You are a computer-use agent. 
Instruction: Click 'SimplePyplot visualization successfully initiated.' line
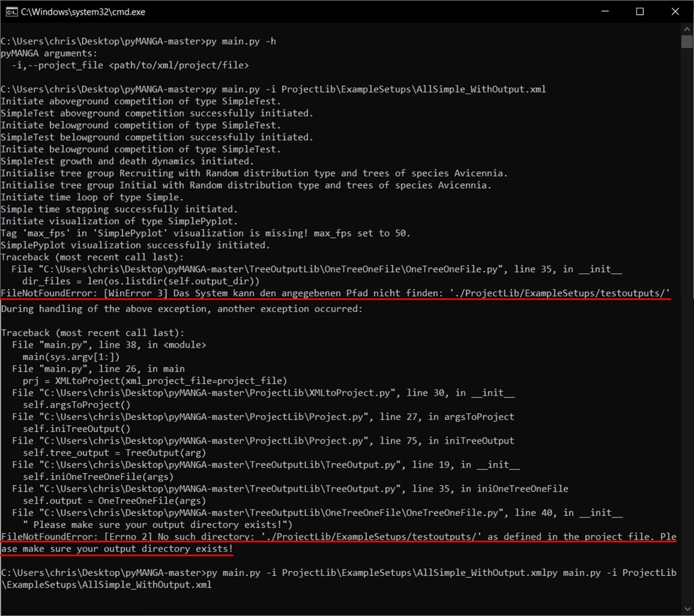coord(135,245)
